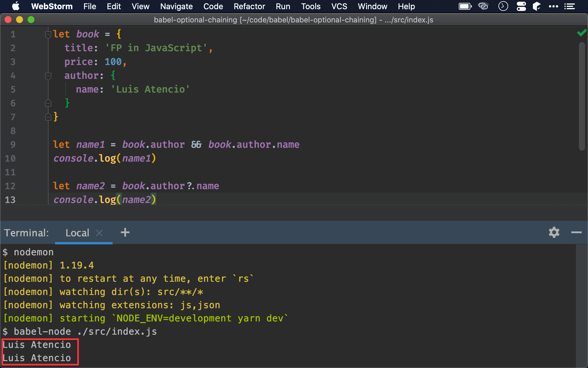This screenshot has height=368, width=588.
Task: Click the 'starting NODE_ENV=development yarn dev' line
Action: click(145, 318)
